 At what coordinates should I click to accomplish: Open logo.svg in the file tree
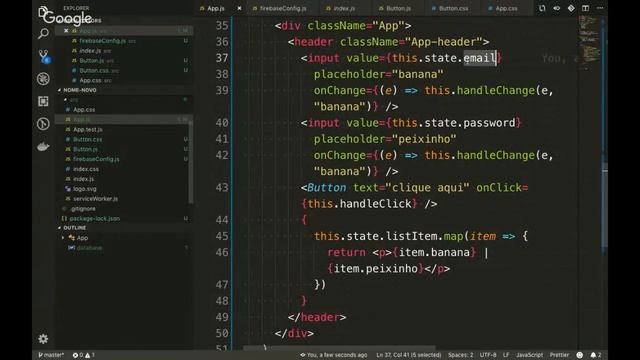pyautogui.click(x=124, y=189)
